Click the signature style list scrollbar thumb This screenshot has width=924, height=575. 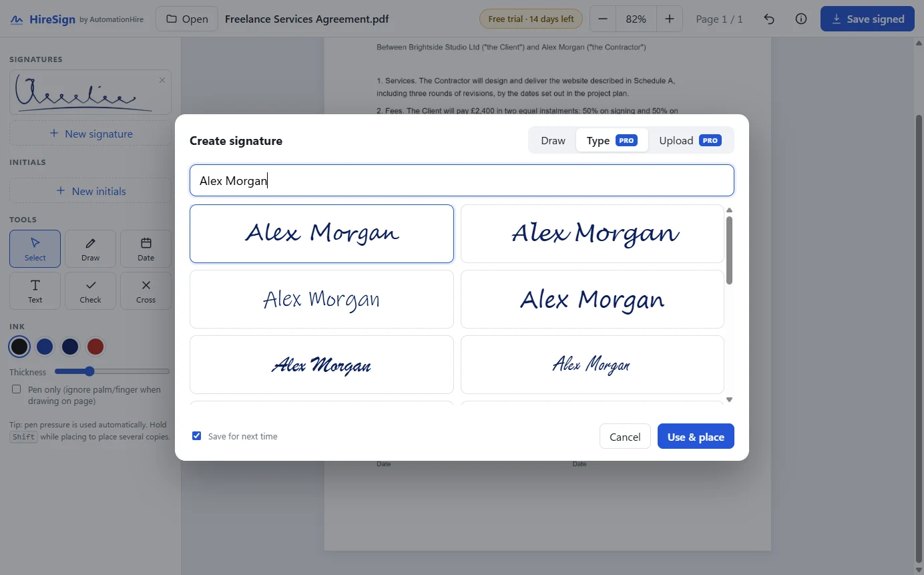(729, 250)
